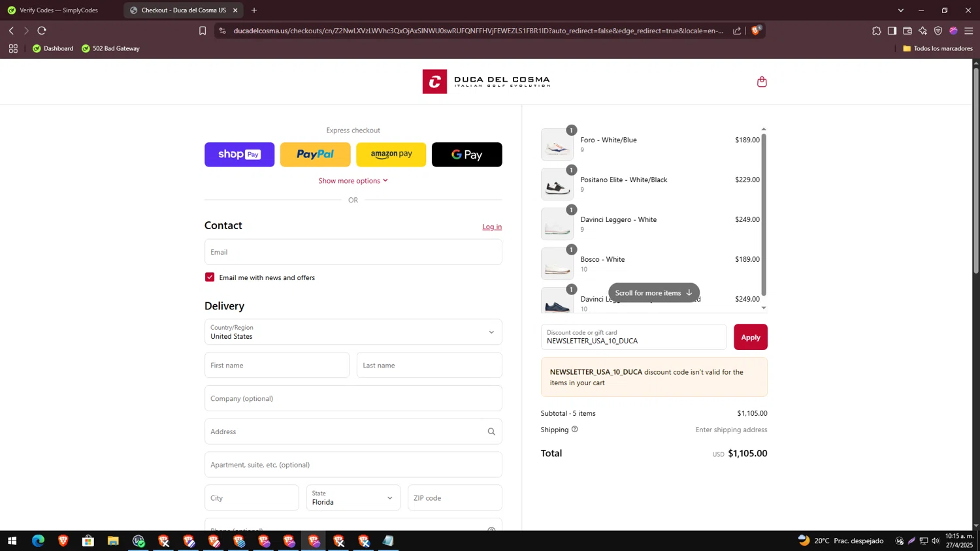Focus the Apartment, suite, etc. field

(353, 465)
